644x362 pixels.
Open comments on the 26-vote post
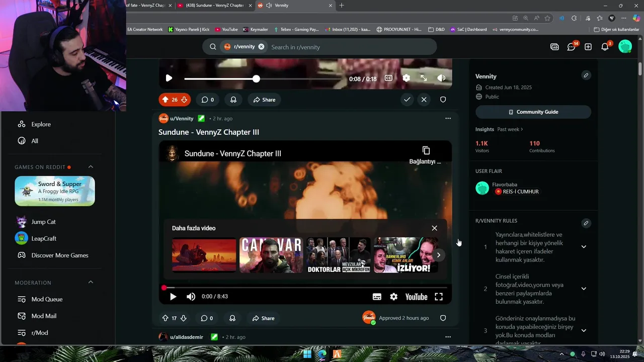tap(207, 100)
